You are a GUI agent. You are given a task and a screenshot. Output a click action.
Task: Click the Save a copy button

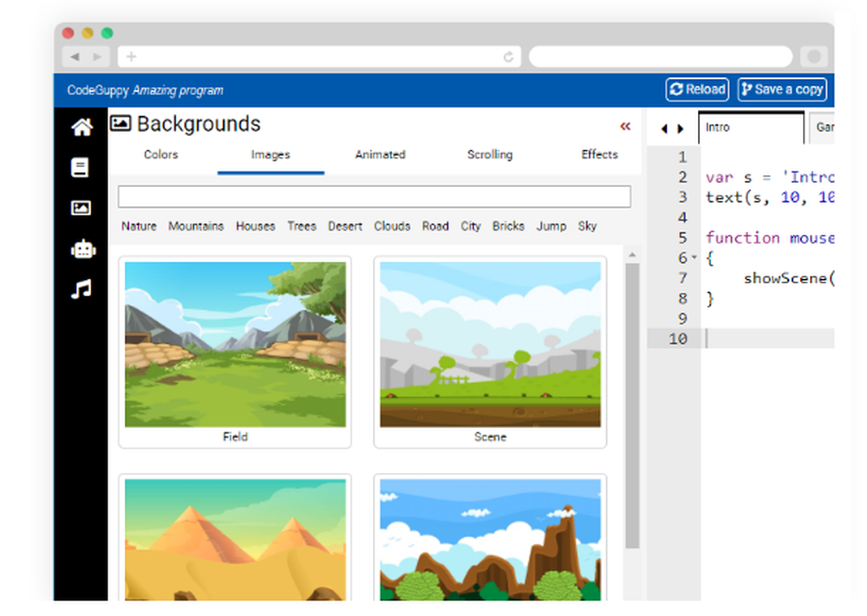[782, 89]
